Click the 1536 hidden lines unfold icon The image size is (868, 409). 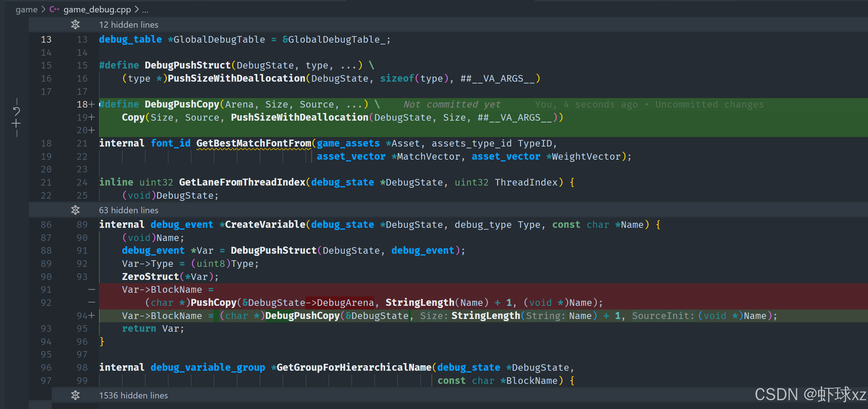tap(75, 395)
